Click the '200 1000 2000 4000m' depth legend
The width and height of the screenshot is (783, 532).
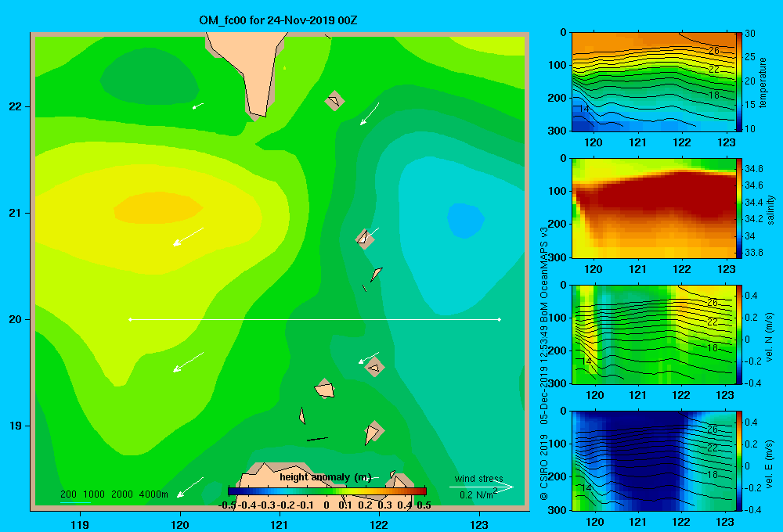114,494
